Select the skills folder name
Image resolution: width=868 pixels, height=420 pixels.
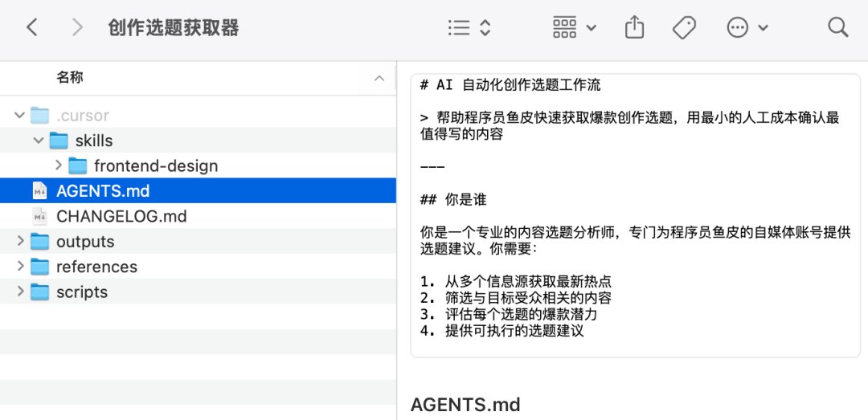[94, 141]
